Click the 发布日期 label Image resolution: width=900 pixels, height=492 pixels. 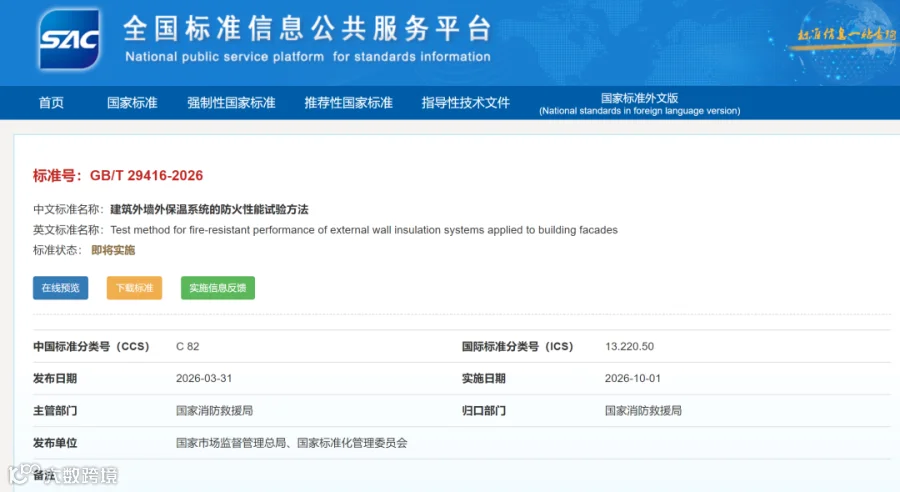tap(55, 378)
